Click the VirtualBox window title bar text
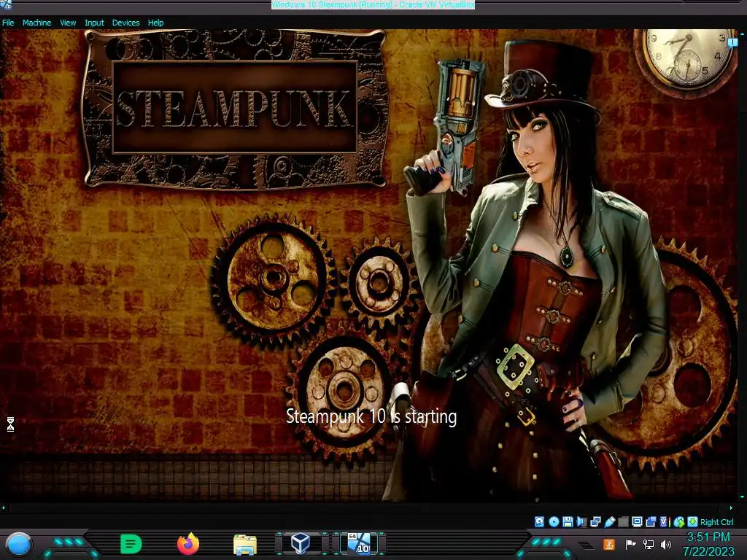The image size is (747, 560). point(373,5)
